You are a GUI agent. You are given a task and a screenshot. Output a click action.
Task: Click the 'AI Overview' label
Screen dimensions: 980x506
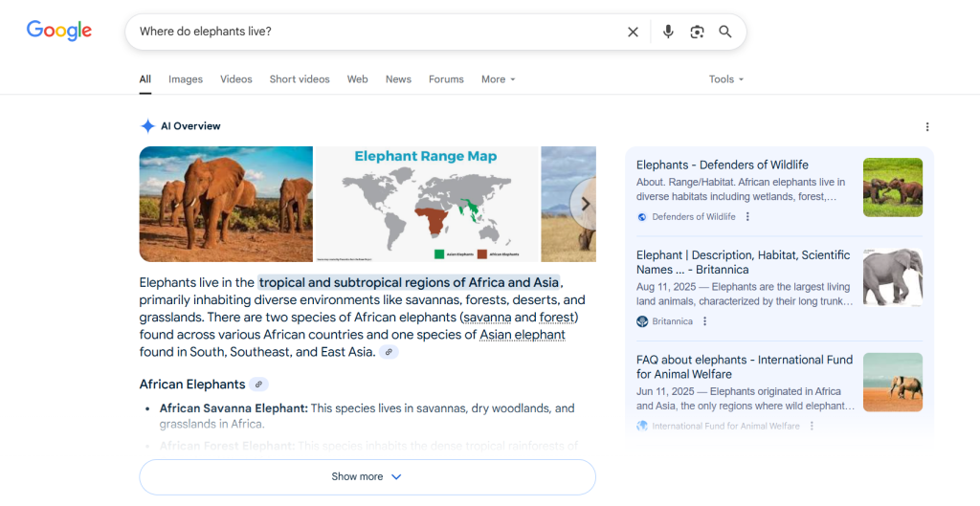[x=190, y=126]
